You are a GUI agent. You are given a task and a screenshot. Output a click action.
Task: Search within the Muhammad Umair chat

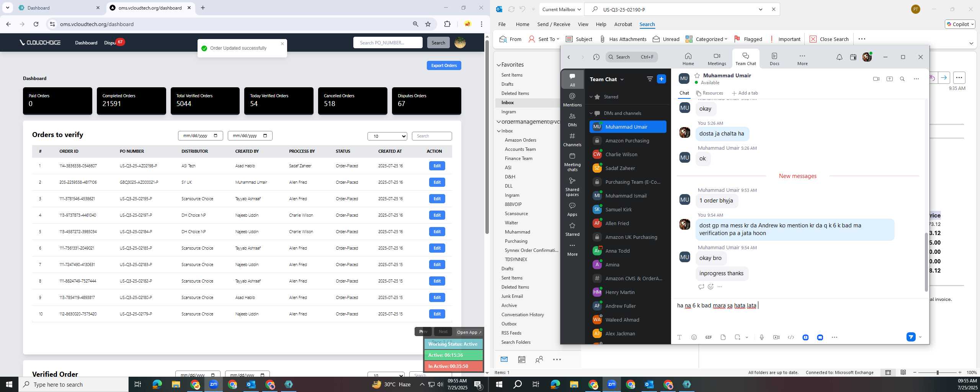click(x=902, y=79)
